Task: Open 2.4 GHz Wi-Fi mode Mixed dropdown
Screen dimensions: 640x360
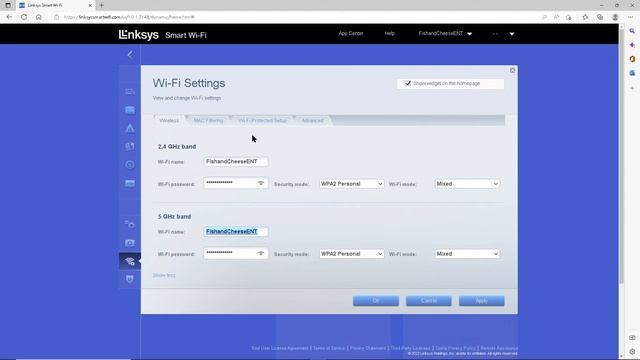Action: (467, 184)
